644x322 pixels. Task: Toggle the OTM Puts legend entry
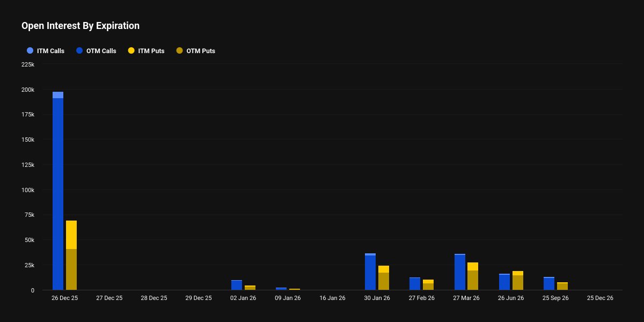click(195, 51)
